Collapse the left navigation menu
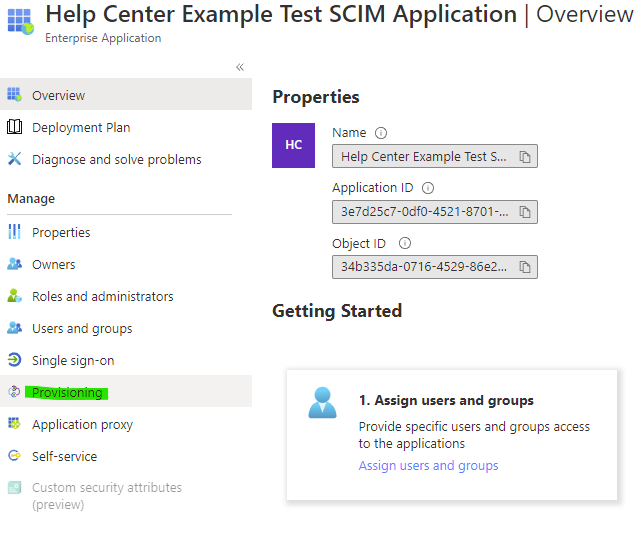The height and width of the screenshot is (538, 643). 240,67
